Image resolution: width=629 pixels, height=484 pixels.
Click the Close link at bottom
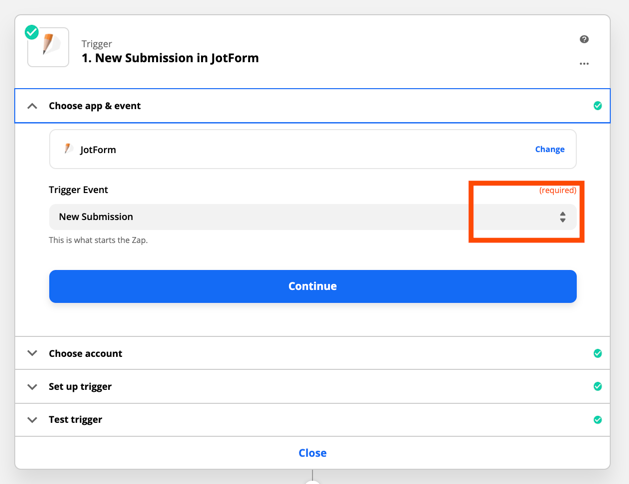coord(312,453)
